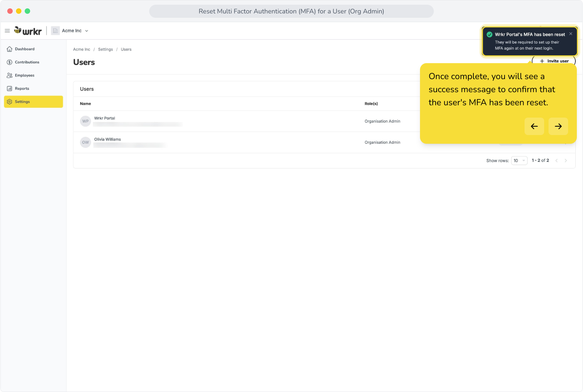Click the Employees people icon

[9, 75]
